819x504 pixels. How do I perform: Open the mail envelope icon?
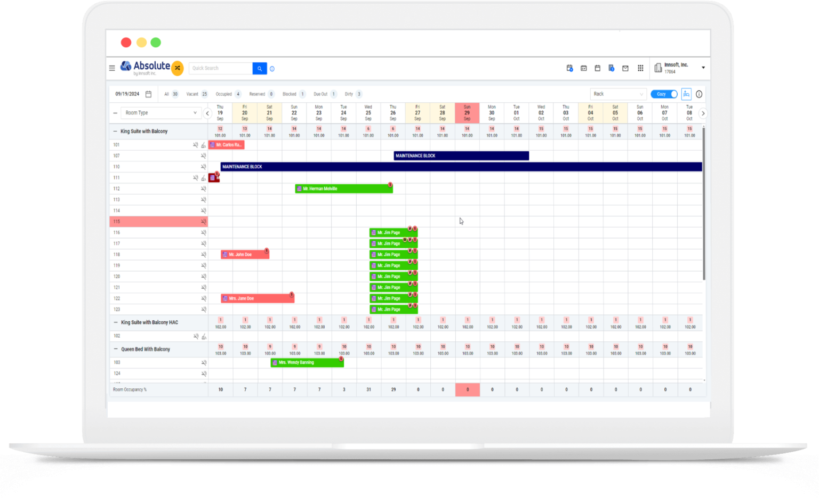[625, 68]
